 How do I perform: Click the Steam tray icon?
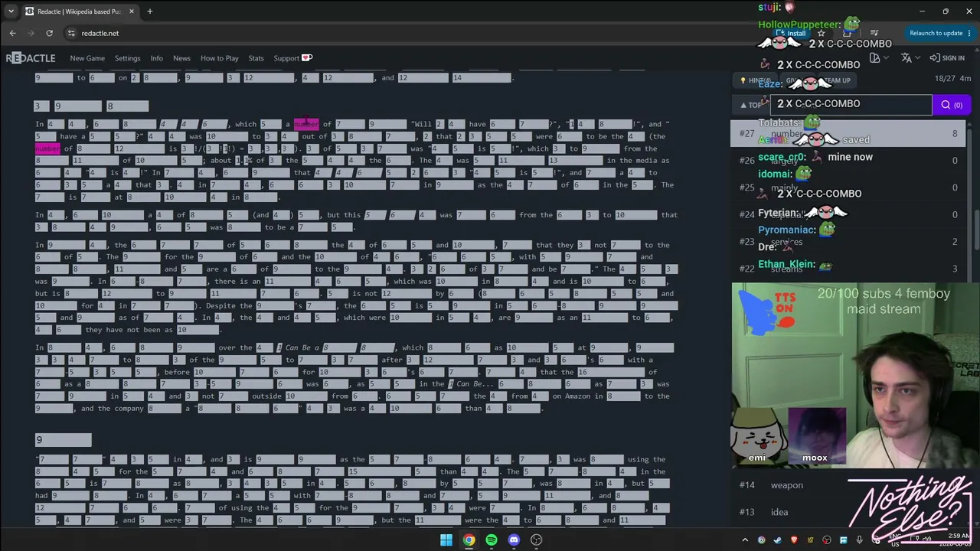[777, 540]
